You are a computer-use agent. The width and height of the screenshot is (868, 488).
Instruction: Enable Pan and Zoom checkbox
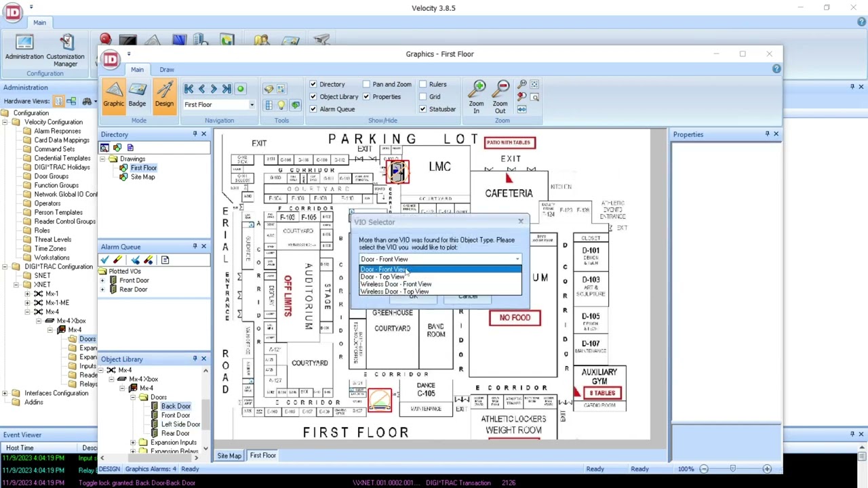[x=366, y=85]
